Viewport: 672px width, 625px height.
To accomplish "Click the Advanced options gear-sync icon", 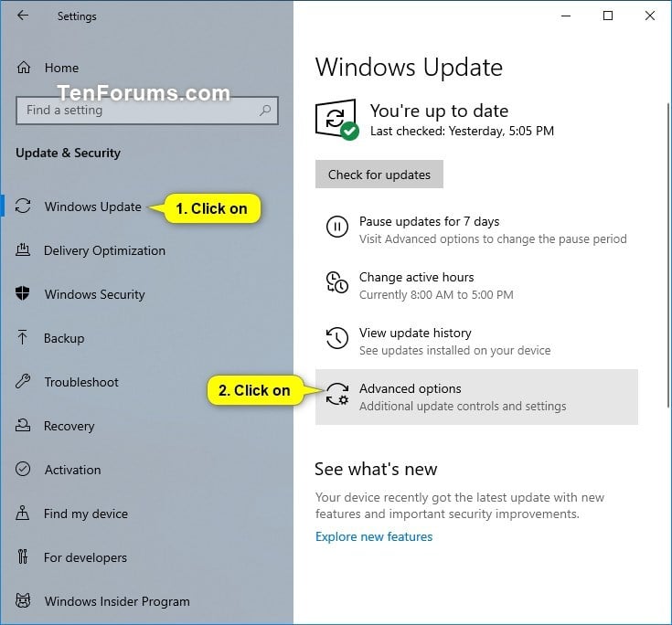I will pyautogui.click(x=337, y=394).
